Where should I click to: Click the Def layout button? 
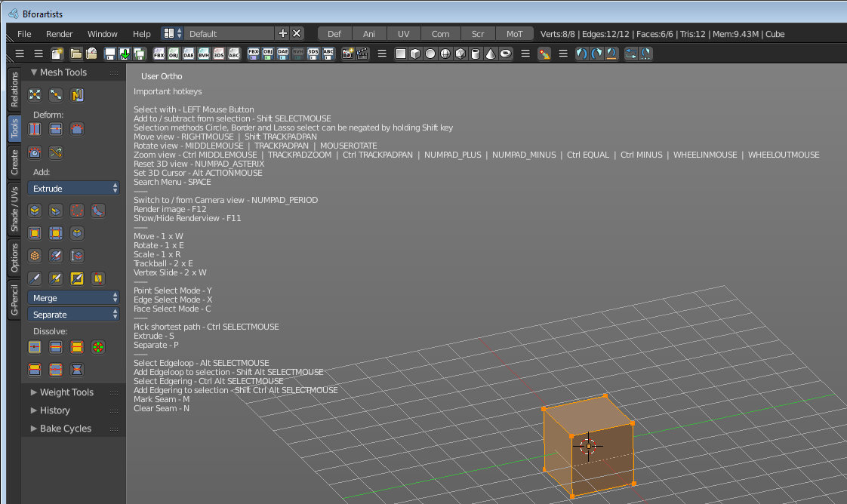334,33
